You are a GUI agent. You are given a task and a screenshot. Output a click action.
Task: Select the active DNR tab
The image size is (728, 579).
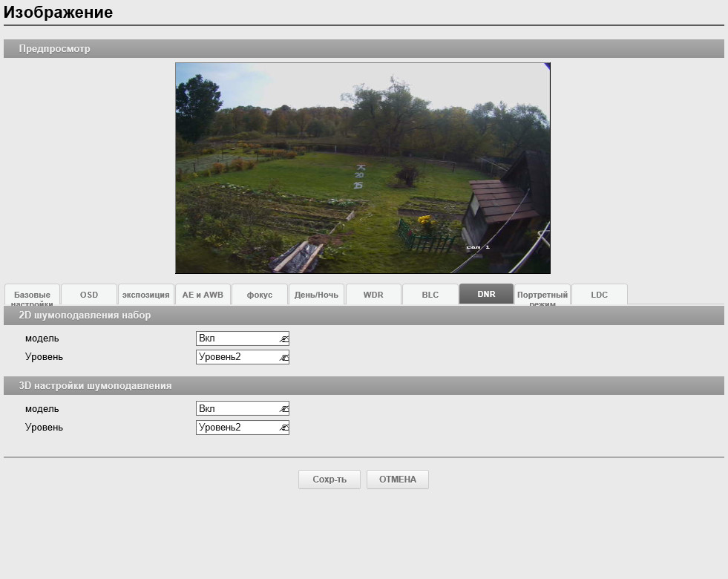[486, 294]
